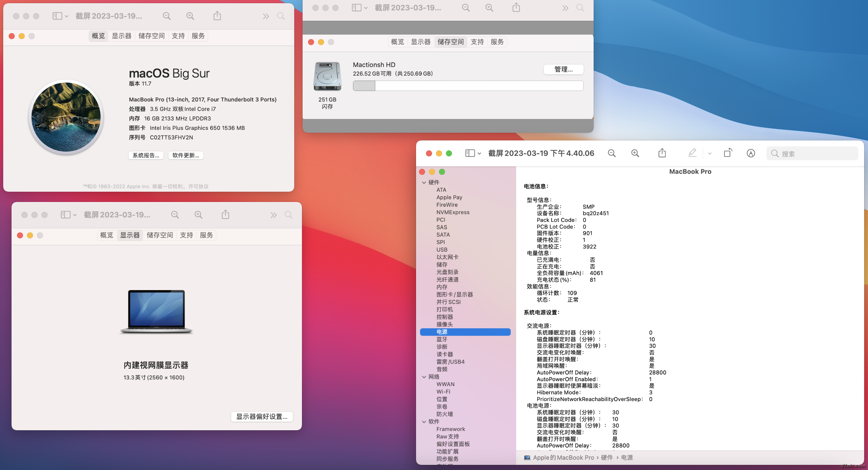Click the Mactionsh HD hard drive icon
Image resolution: width=868 pixels, height=470 pixels.
(x=327, y=77)
